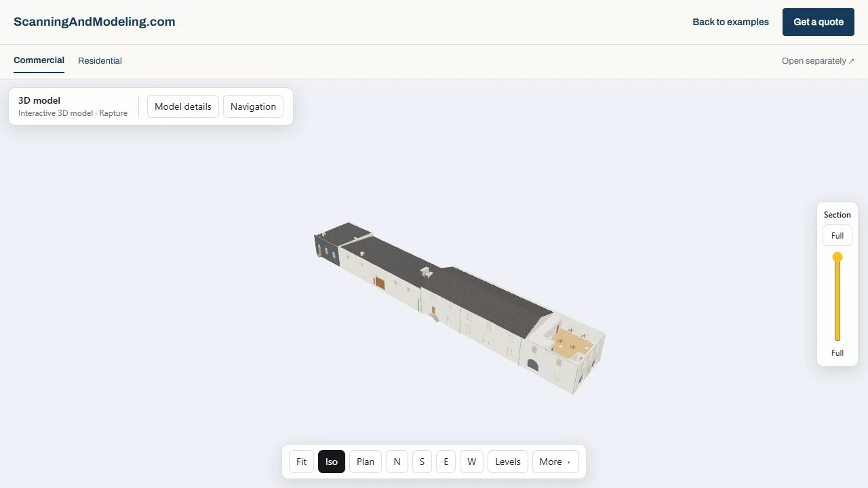
Task: Click the "3D model" panel title
Action: pos(39,100)
